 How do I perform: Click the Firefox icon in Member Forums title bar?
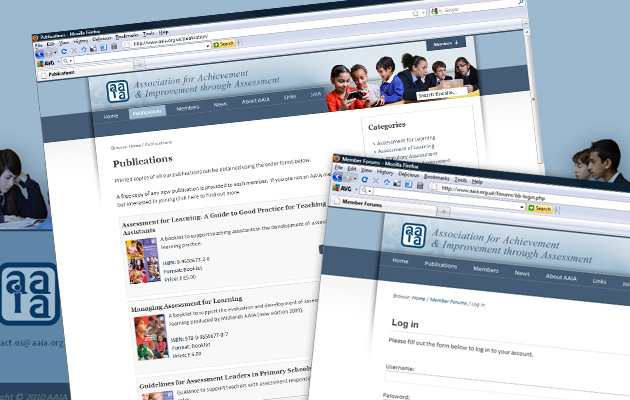pyautogui.click(x=336, y=157)
